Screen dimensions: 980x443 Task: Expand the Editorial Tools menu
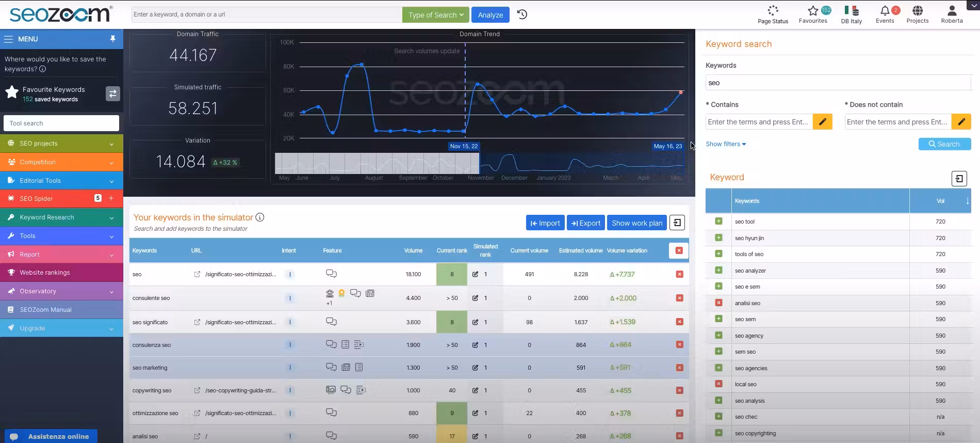pos(61,181)
